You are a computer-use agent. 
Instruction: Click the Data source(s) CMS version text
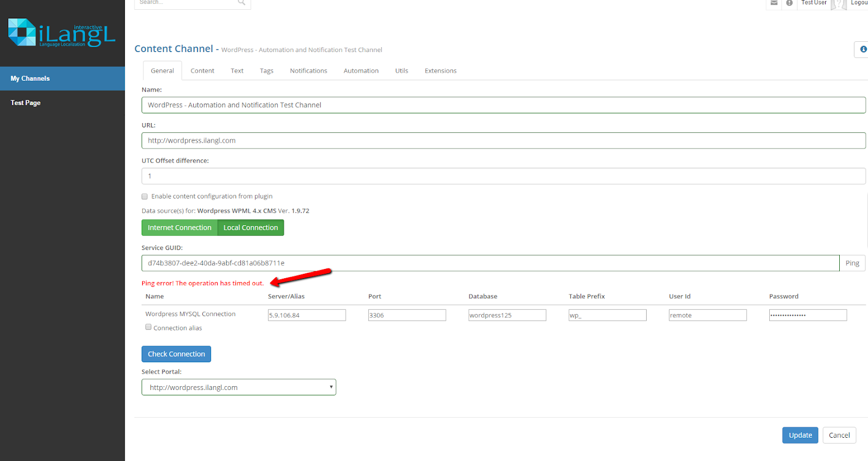click(x=225, y=211)
